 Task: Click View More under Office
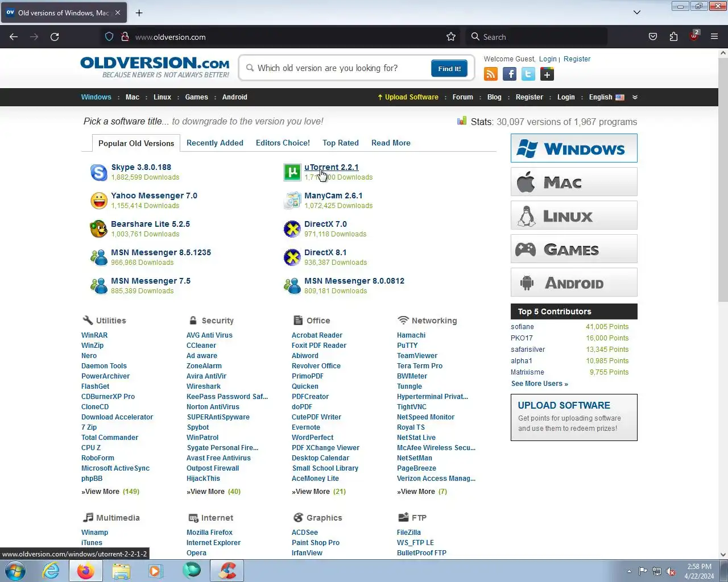[318, 492]
